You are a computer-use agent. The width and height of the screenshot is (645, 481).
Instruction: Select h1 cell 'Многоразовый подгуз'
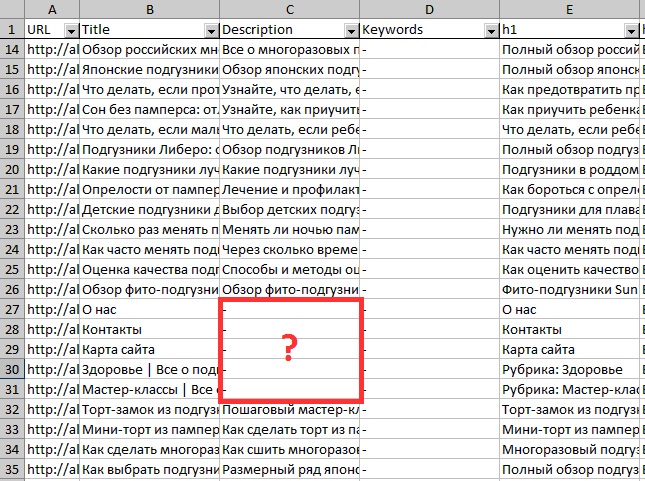(x=569, y=449)
